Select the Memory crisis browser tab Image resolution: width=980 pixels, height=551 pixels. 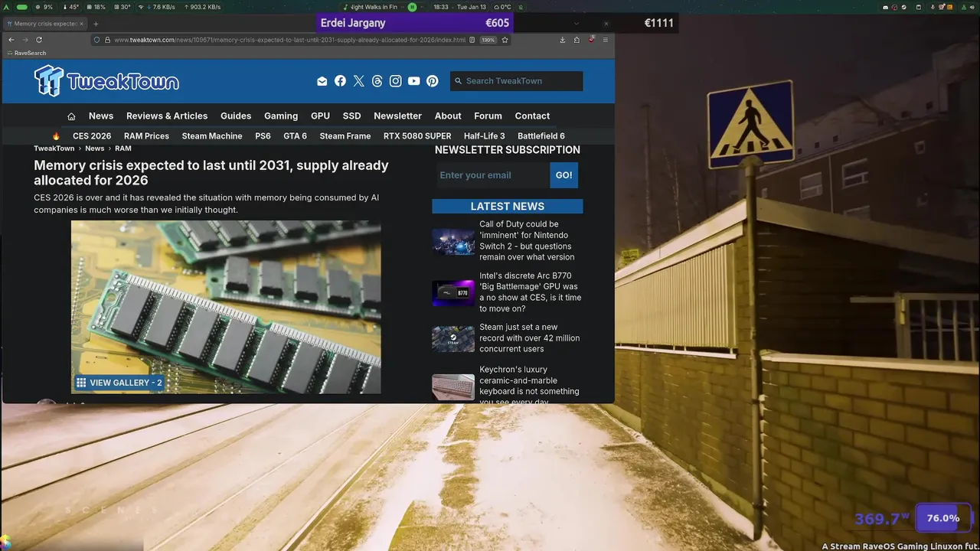[44, 24]
